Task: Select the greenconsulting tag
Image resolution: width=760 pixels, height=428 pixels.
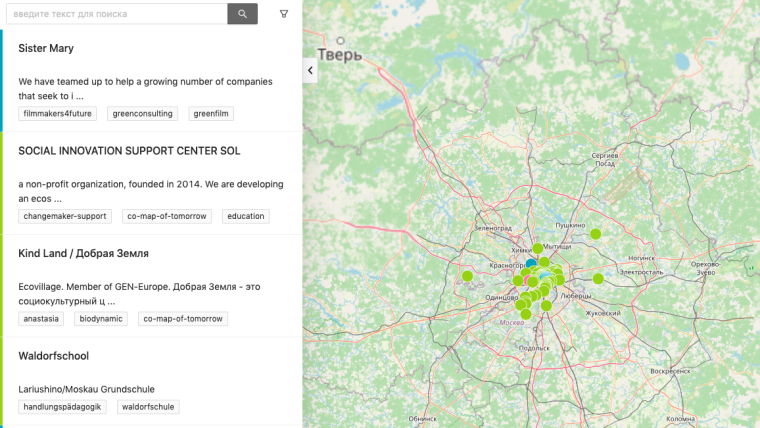Action: click(x=143, y=114)
